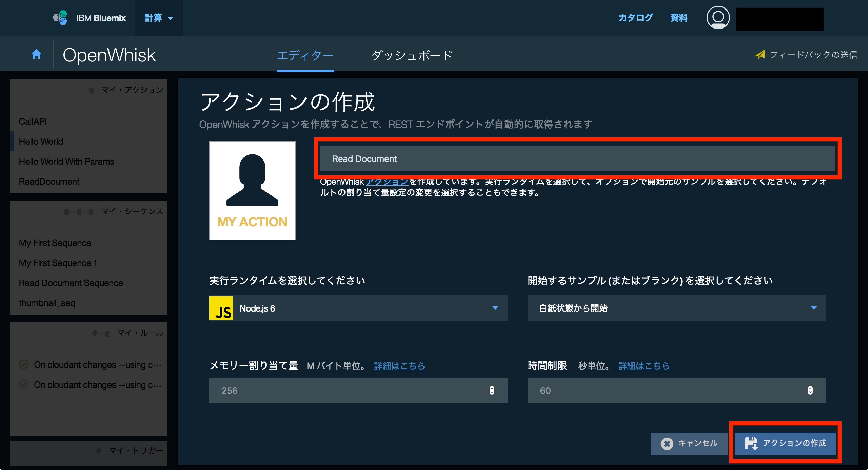Click the Read Document name field

click(x=577, y=158)
